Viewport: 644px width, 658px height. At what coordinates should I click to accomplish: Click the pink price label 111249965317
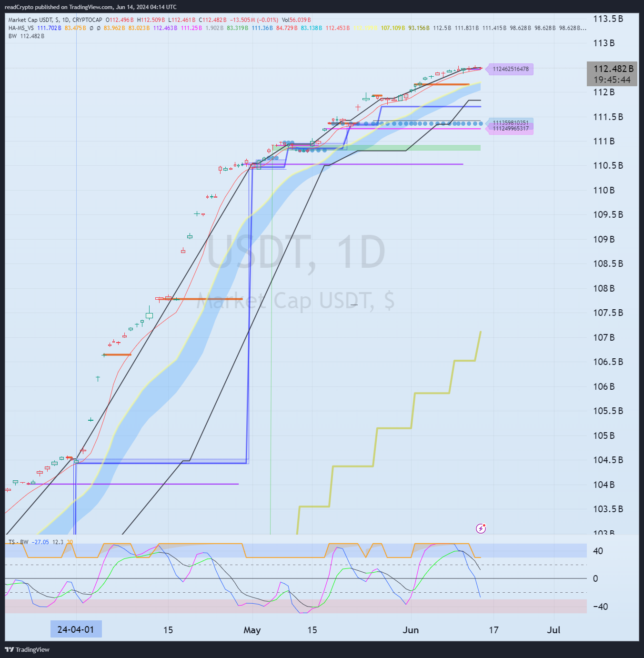511,129
